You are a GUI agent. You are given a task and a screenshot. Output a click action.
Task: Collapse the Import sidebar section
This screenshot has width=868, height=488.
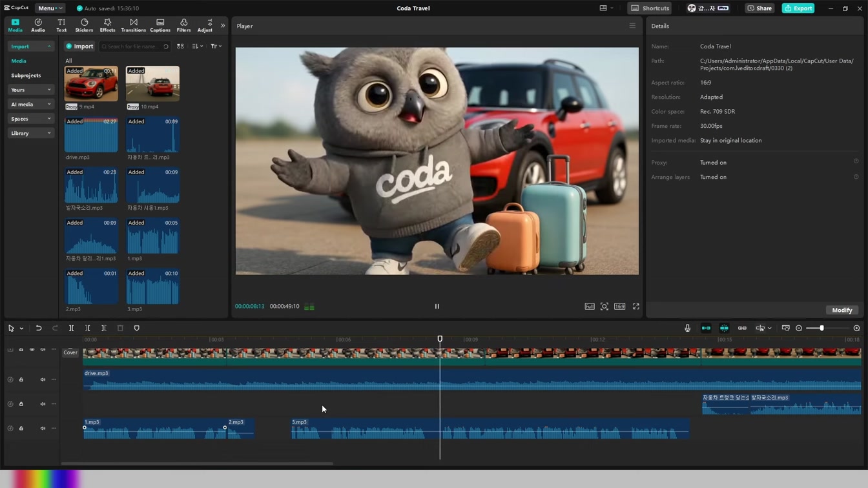point(30,46)
